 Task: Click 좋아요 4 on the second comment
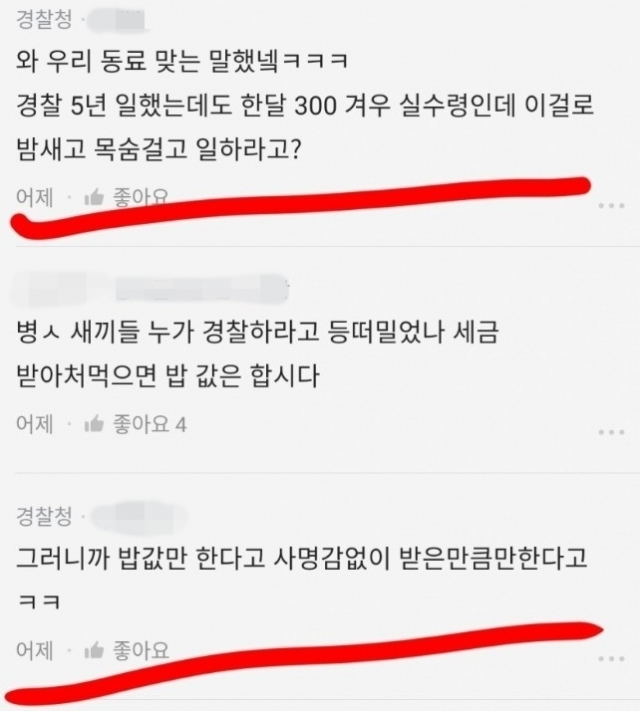click(150, 424)
